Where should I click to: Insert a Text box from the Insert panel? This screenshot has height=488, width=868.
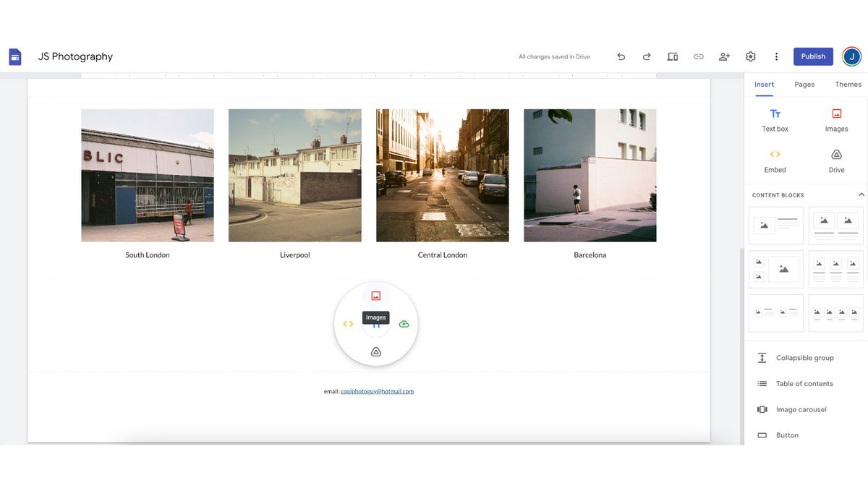(x=775, y=119)
